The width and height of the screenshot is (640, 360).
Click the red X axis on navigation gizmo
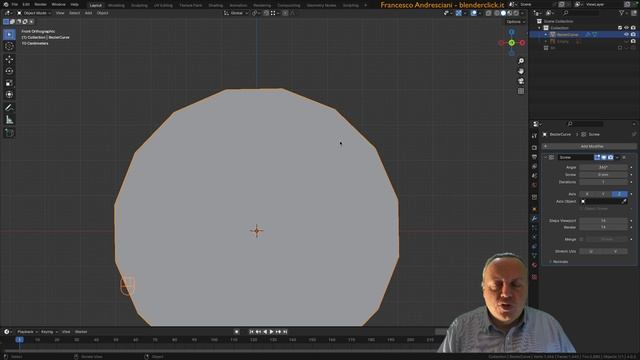pyautogui.click(x=522, y=42)
